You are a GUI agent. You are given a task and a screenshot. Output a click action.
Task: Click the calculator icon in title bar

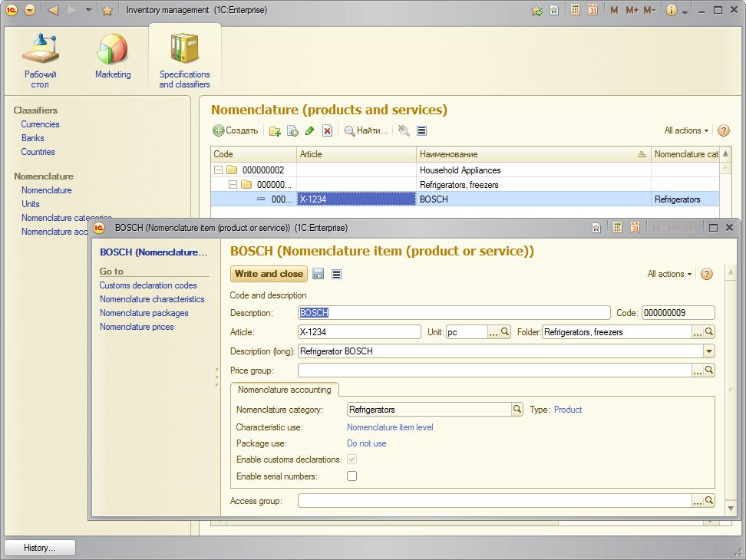(576, 10)
